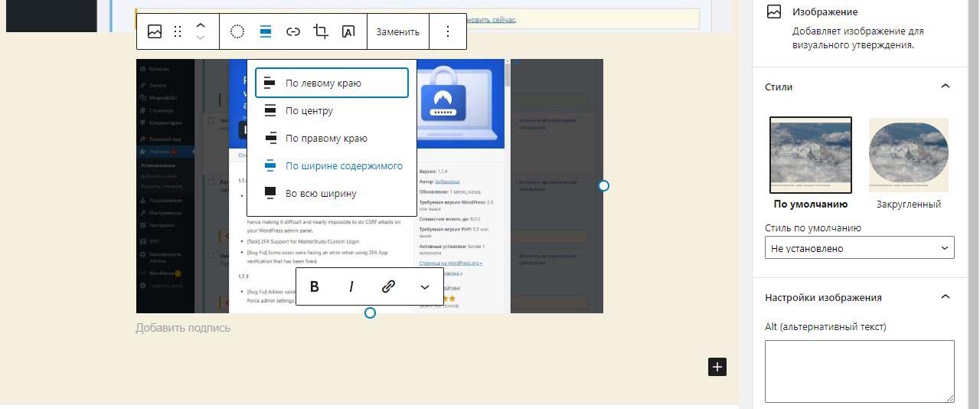The image size is (980, 409).
Task: Click the Alt text input field
Action: pos(859,371)
